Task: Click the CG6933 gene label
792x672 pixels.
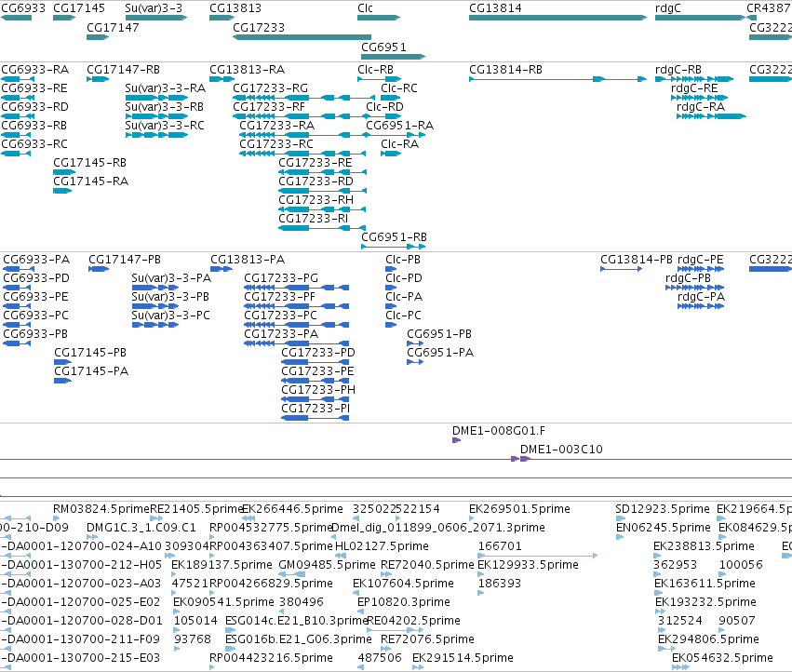Action: pos(23,8)
